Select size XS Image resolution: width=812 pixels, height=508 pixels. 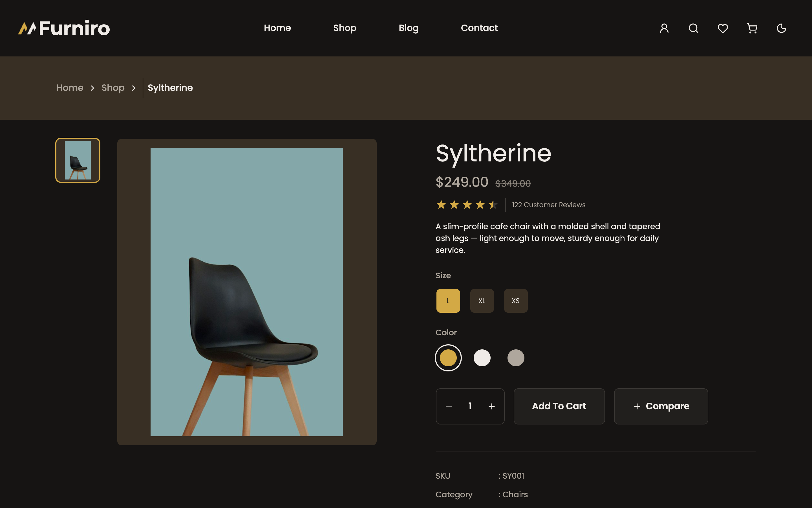point(516,301)
